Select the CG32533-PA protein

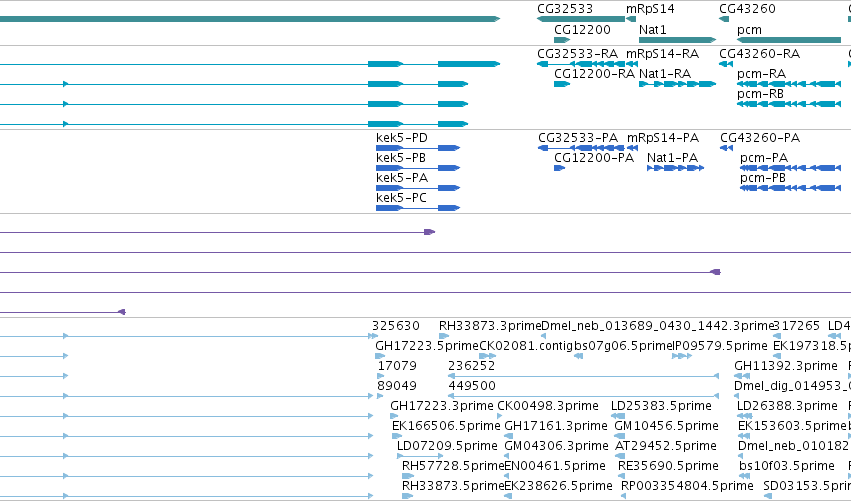(581, 148)
